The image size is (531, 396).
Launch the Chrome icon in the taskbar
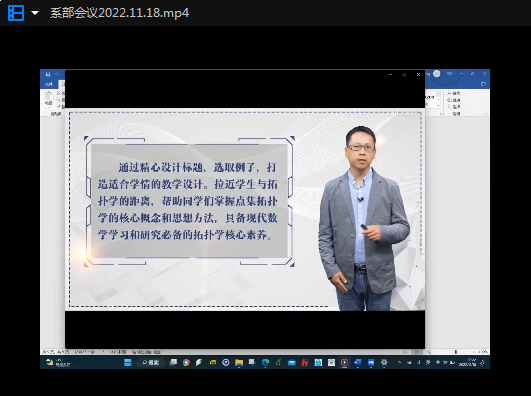tap(186, 362)
